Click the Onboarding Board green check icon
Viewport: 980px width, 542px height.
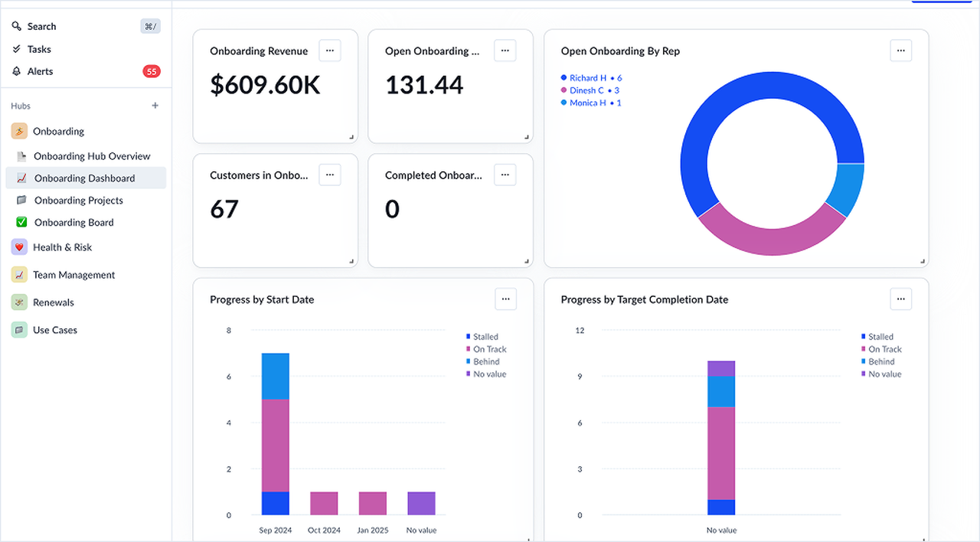[21, 223]
